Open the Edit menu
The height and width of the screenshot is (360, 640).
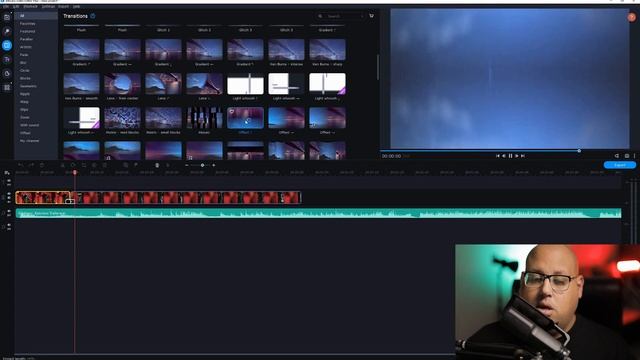(16, 7)
